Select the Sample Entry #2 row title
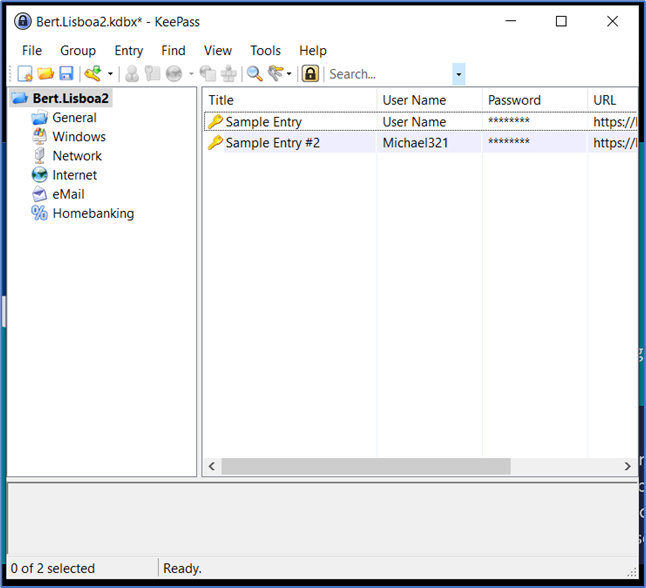 273,143
